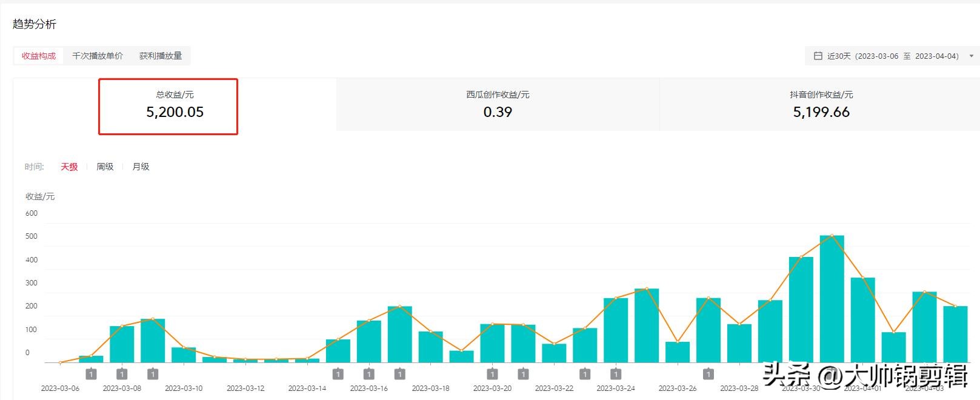The image size is (980, 400).
Task: Click the tallest bar for 2023-03-31
Action: [x=832, y=299]
